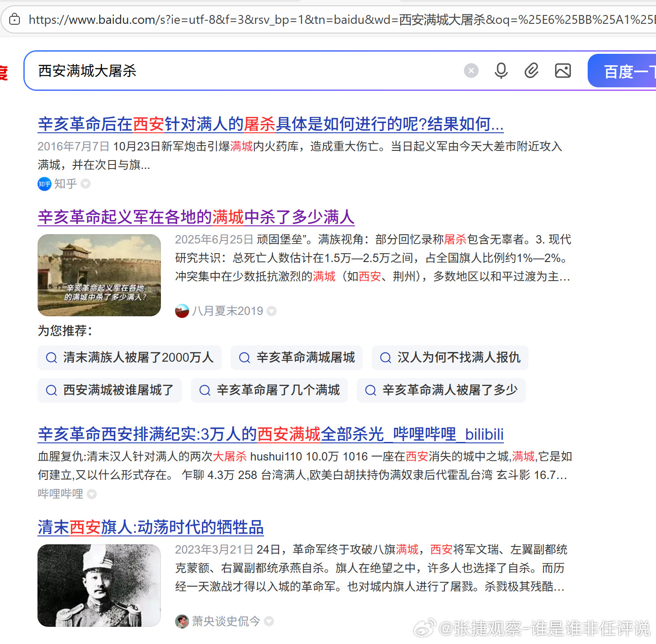Click the 萧央谈史侃今 avatar icon
Screen dimensions: 656x644
[x=182, y=622]
